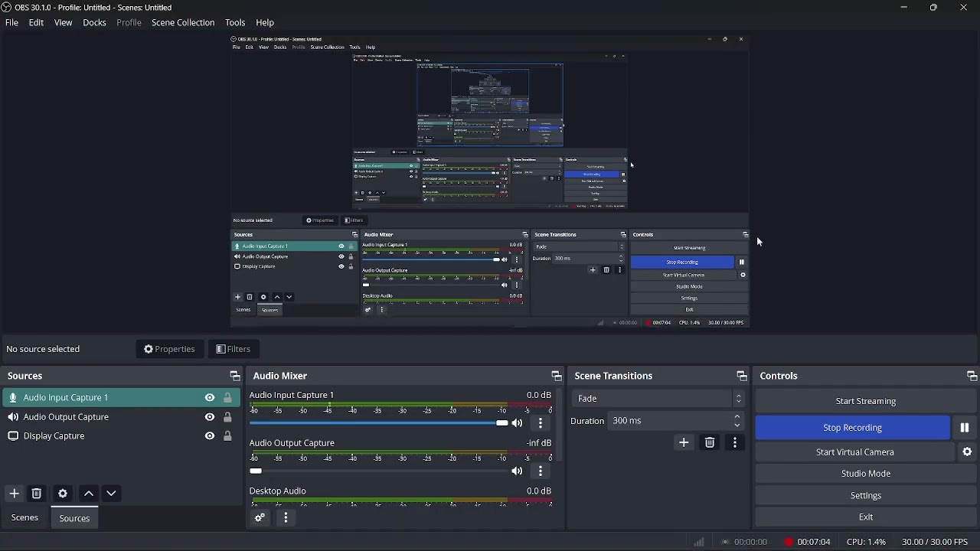
Task: Configure virtual camera with the gear icon
Action: [968, 452]
